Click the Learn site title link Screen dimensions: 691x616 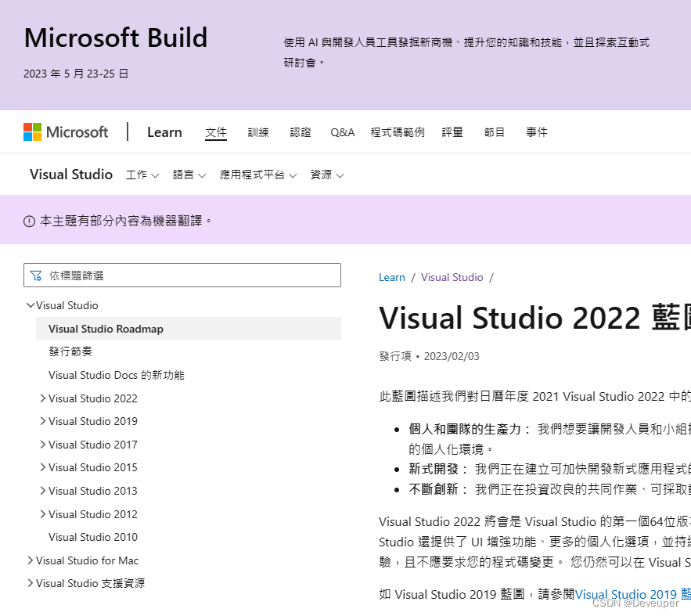pos(164,132)
